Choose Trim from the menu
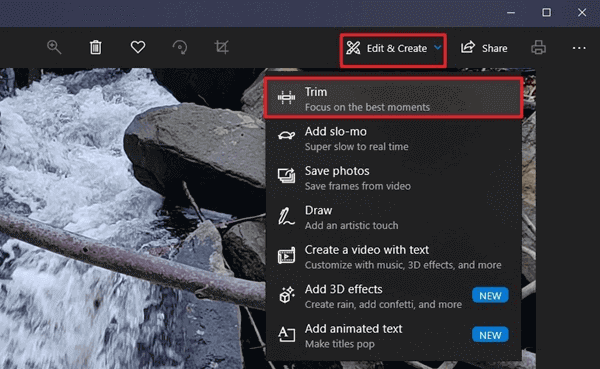 point(393,99)
